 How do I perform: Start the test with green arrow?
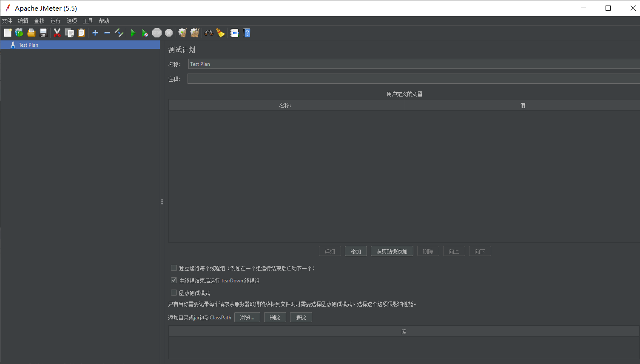pos(133,33)
